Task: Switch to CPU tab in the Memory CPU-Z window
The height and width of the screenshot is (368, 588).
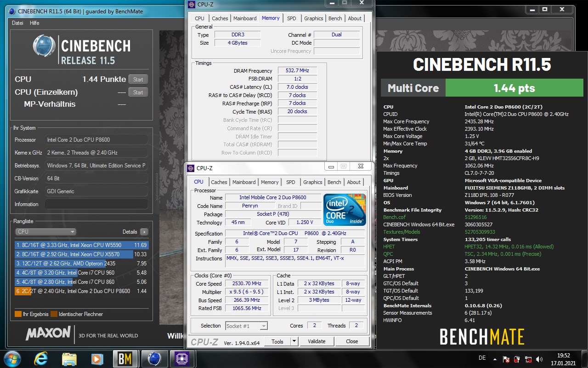Action: tap(199, 18)
